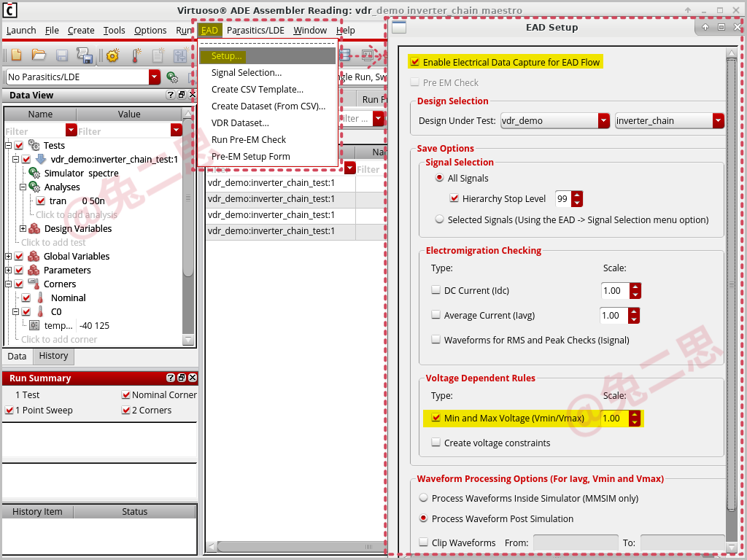Expand the Global Variables tree node

coord(8,256)
